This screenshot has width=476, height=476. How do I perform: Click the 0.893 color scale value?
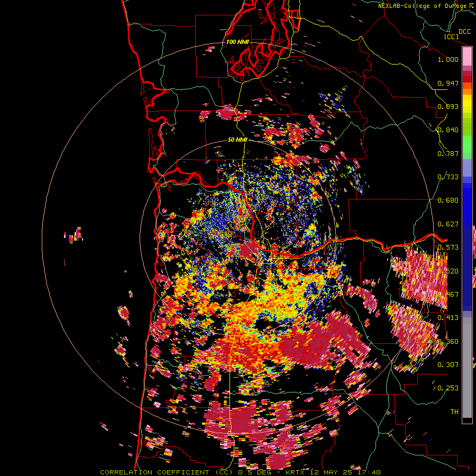[448, 106]
